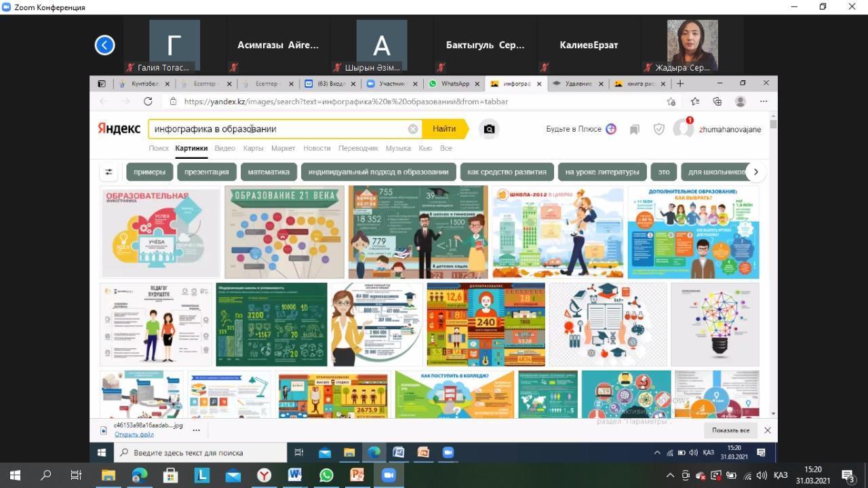
Task: Switch to the (63) Входящие mail tab
Action: pos(330,84)
